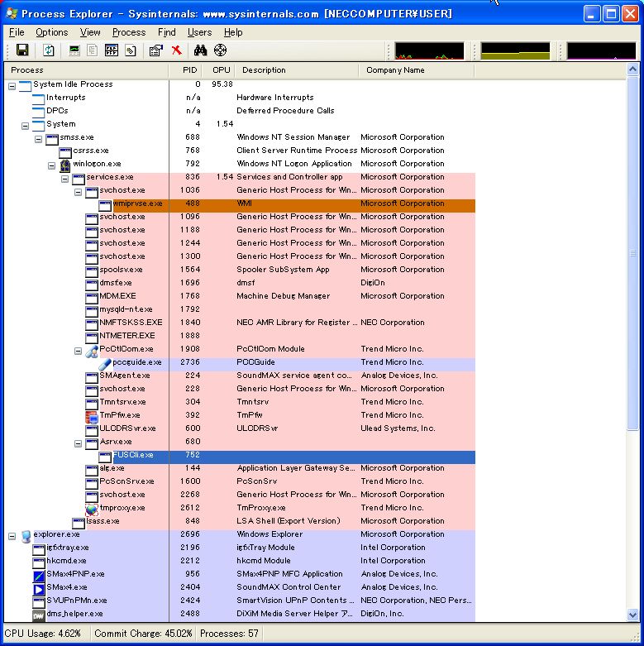The width and height of the screenshot is (644, 646).
Task: Click the Save toolbar icon
Action: click(x=22, y=50)
